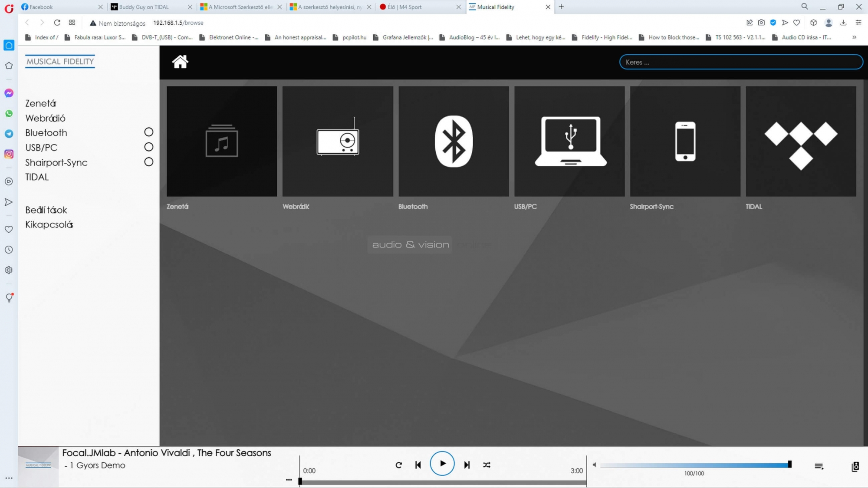Switch to the Facebook browser tab
Viewport: 868px width, 488px height.
[x=62, y=7]
